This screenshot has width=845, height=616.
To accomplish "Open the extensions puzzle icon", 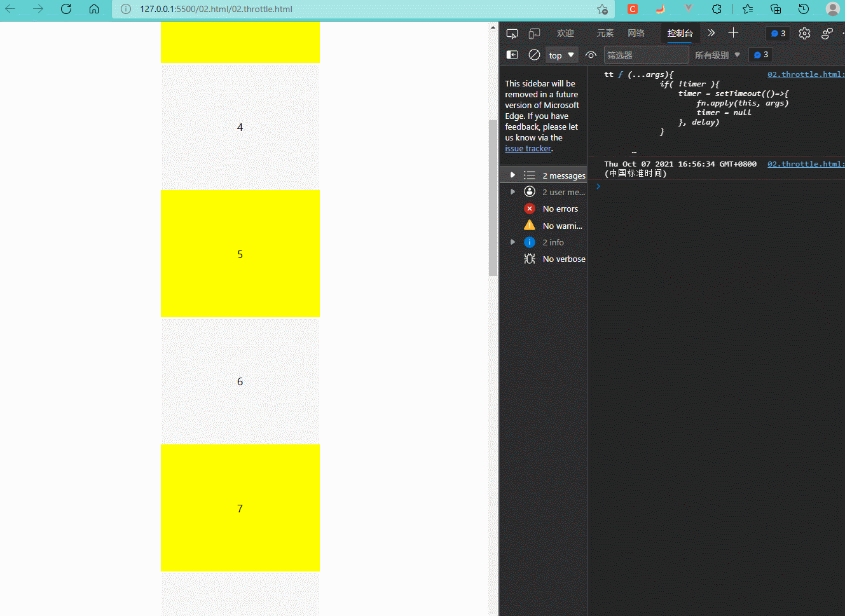I will 717,9.
